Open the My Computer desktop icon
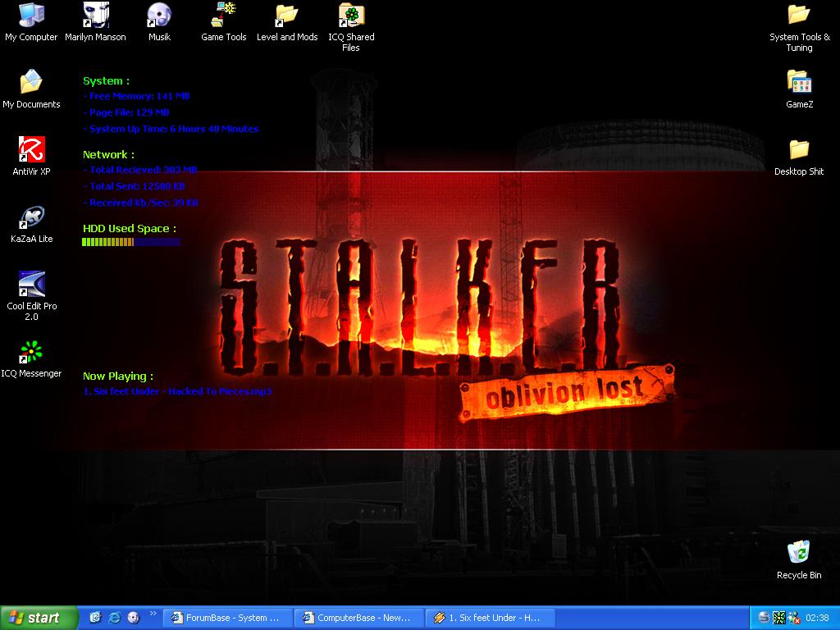This screenshot has height=630, width=840. (x=31, y=22)
